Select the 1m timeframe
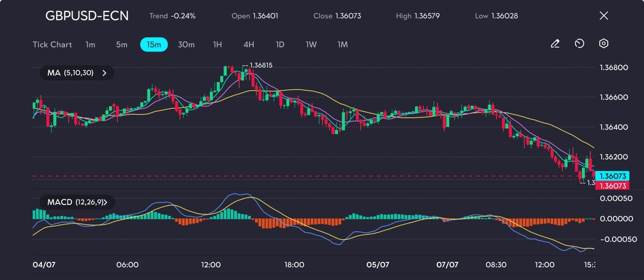The image size is (644, 280). point(90,45)
